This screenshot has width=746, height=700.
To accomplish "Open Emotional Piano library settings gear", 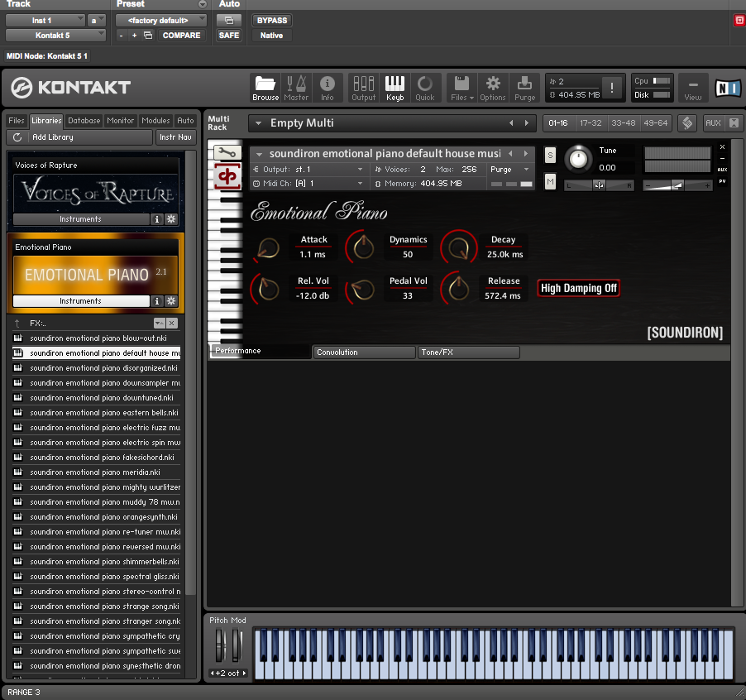I will [171, 300].
